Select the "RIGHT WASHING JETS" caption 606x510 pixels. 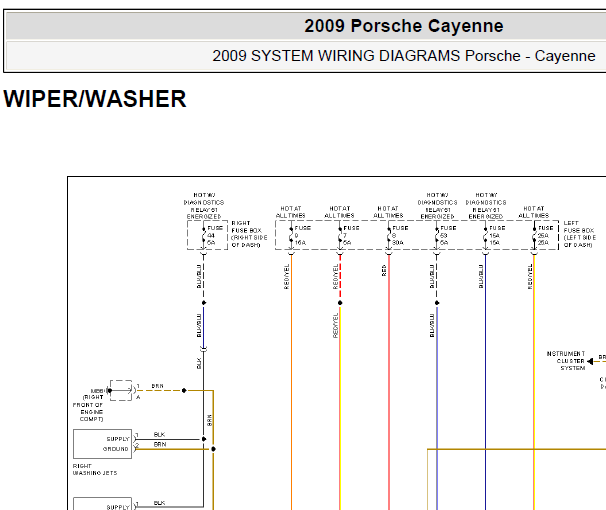[x=95, y=469]
